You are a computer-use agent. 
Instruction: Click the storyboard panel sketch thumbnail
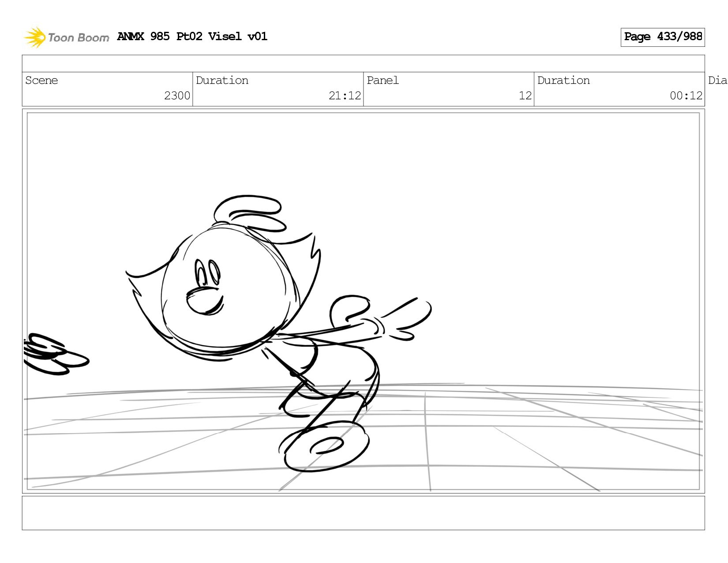pos(363,301)
